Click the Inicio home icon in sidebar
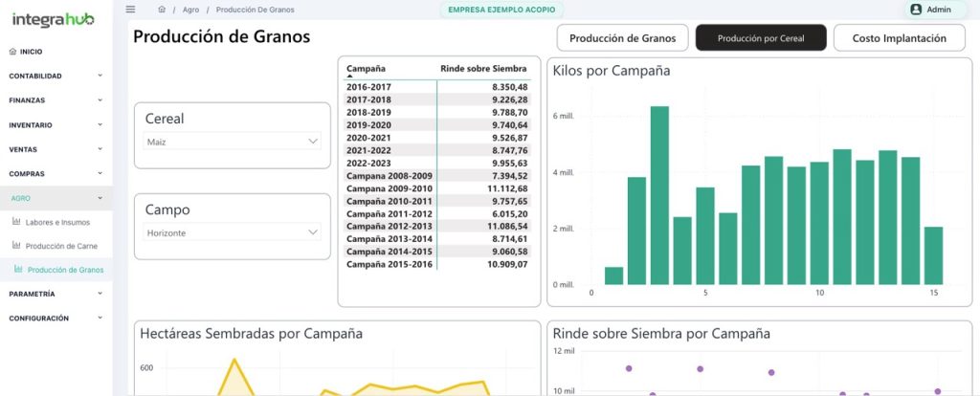Screen dimensions: 980x396 click(x=12, y=52)
